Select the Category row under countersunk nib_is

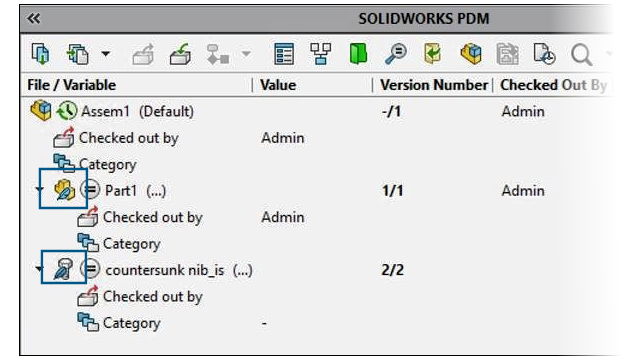pyautogui.click(x=131, y=323)
